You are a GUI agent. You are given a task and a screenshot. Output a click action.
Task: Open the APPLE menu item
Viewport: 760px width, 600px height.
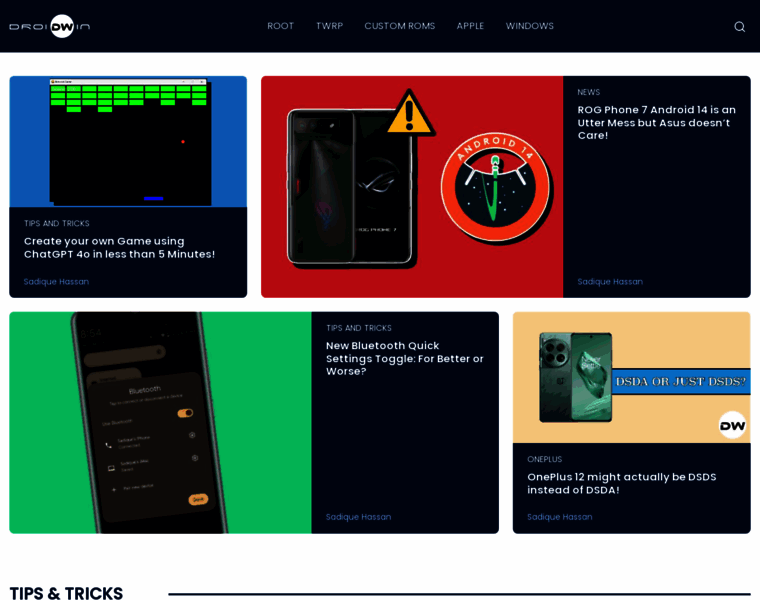tap(470, 26)
